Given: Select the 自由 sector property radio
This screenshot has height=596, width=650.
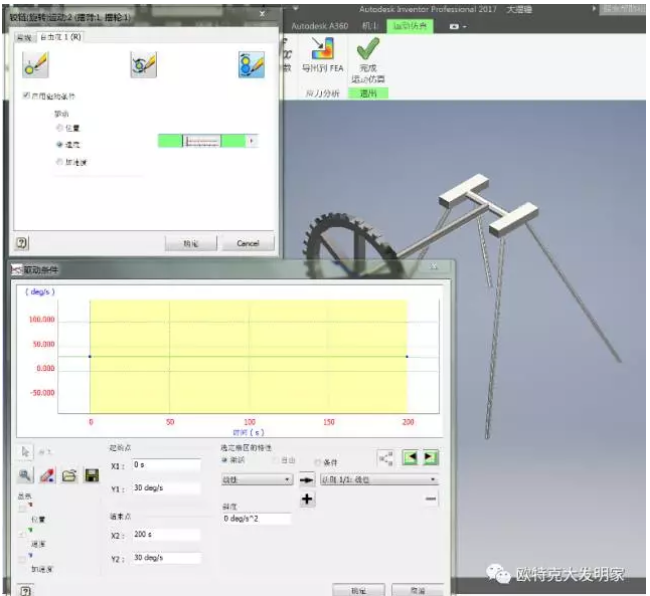Looking at the screenshot, I should click(275, 460).
